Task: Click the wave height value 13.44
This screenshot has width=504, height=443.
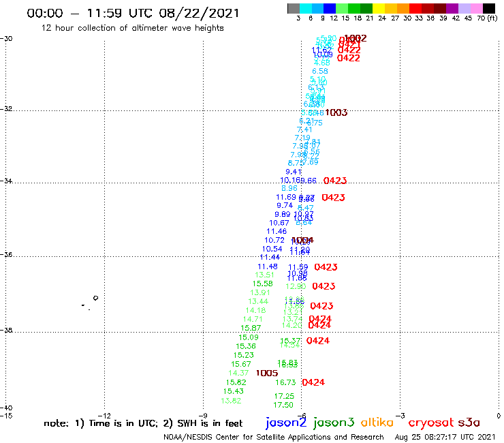Action: (x=258, y=301)
